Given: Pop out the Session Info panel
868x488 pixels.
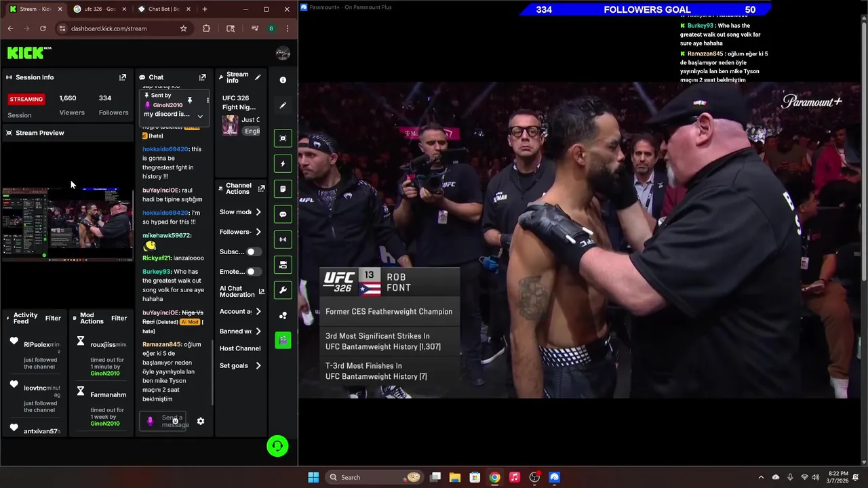Looking at the screenshot, I should click(x=123, y=77).
